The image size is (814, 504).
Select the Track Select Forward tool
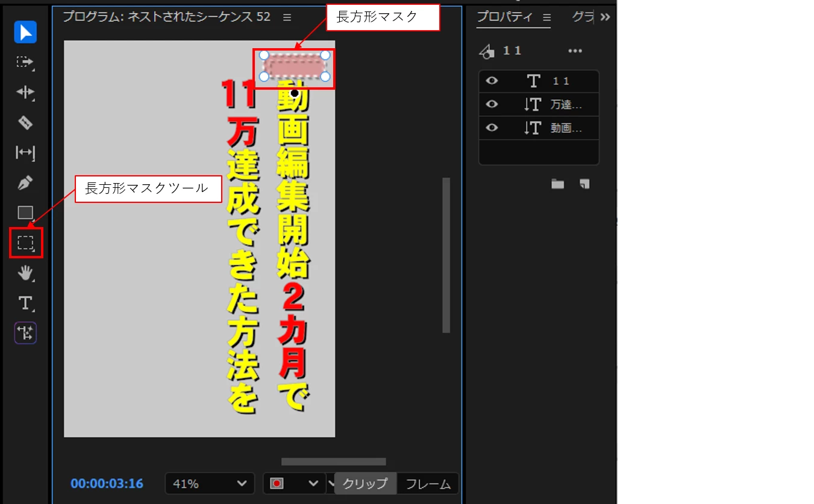click(x=25, y=62)
